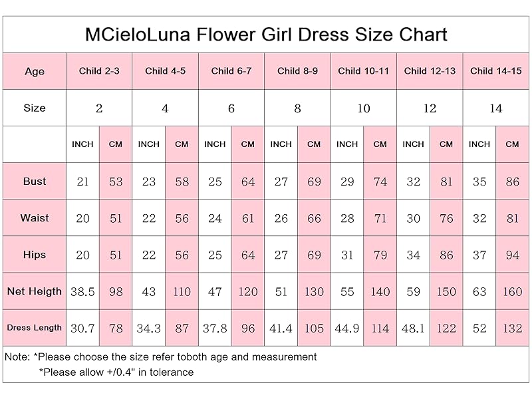Click size 12 in the Size row
This screenshot has height=399, width=532.
click(430, 108)
